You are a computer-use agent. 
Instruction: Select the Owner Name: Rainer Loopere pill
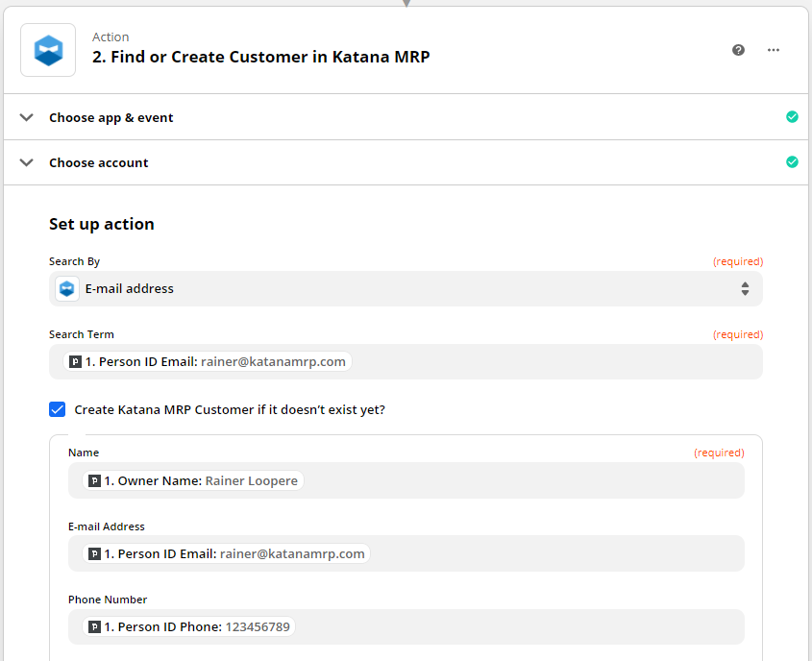click(193, 481)
